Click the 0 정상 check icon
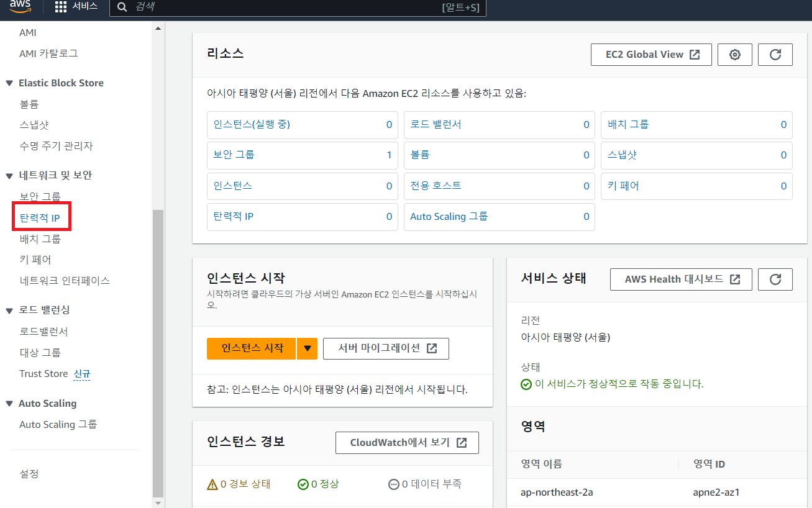 coord(303,484)
